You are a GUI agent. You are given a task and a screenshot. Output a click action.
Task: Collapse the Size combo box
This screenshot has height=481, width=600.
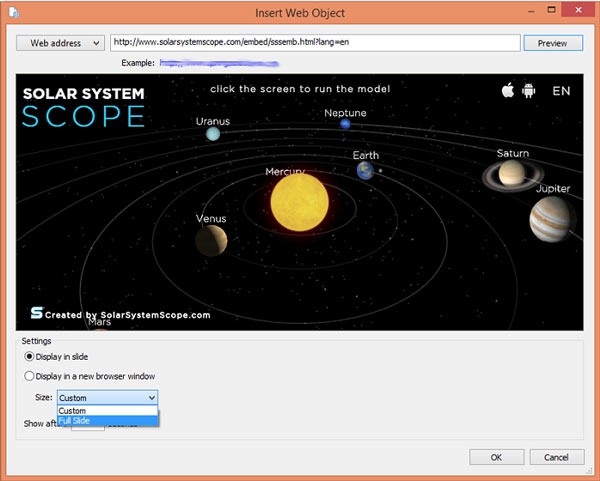[151, 398]
